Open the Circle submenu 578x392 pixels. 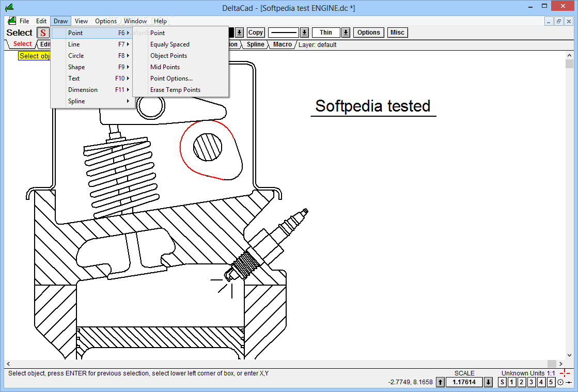pos(92,56)
